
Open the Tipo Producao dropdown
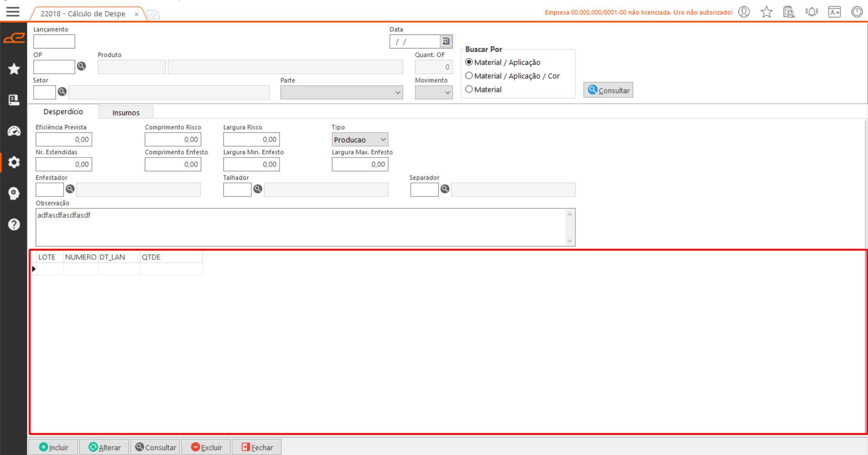coord(383,139)
